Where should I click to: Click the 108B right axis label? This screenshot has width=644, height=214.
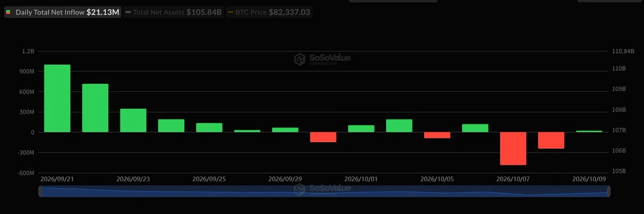pyautogui.click(x=619, y=110)
